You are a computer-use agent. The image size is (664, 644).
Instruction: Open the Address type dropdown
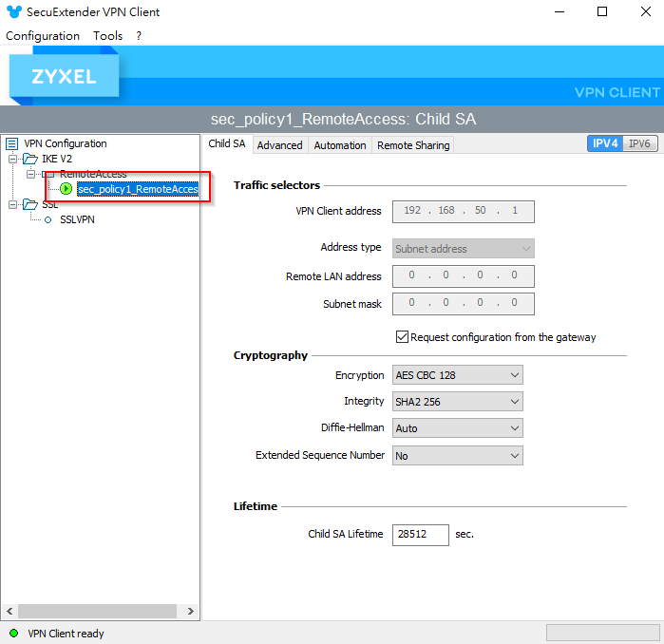464,249
